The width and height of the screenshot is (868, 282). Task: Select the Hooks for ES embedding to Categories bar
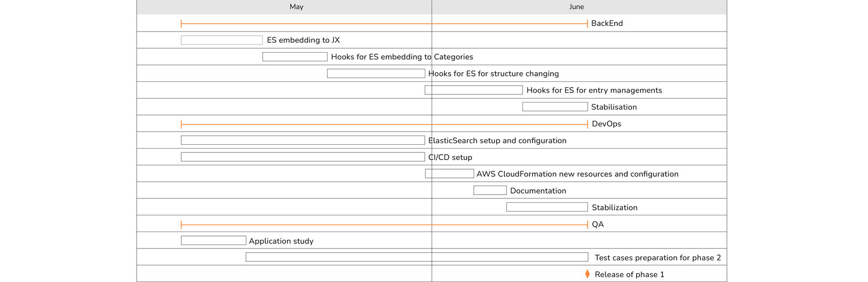pos(295,57)
